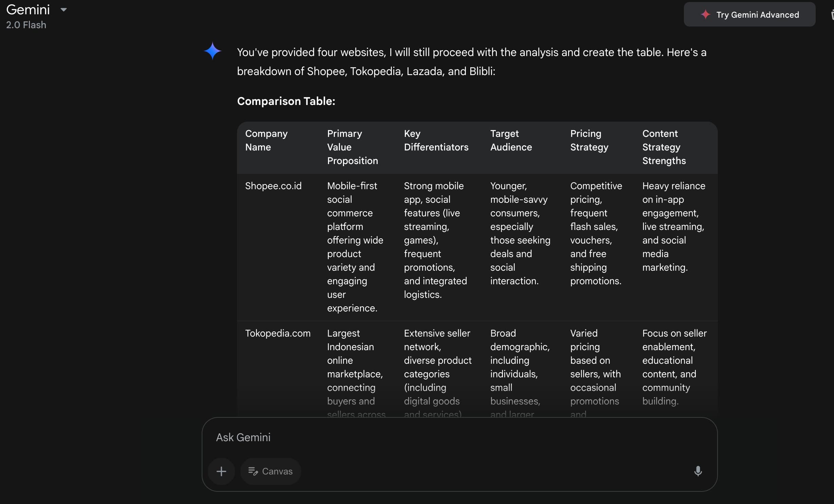
Task: Select the Canvas pencil icon in the prompt bar
Action: tap(253, 471)
